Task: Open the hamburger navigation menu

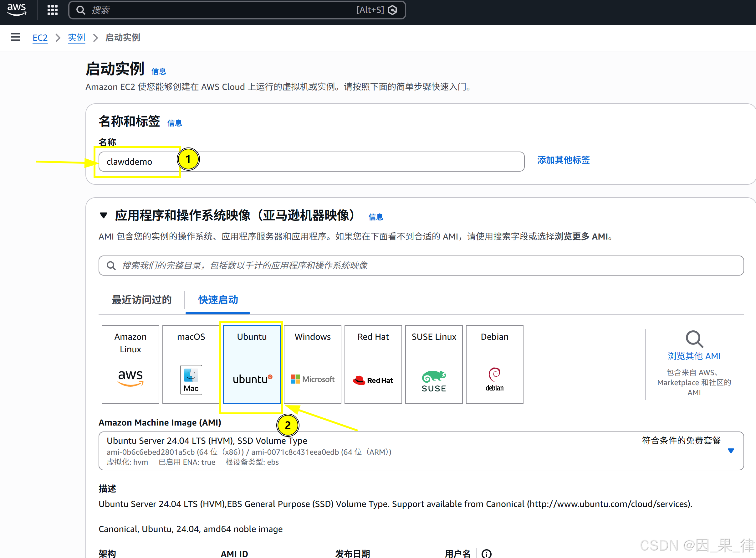Action: click(x=16, y=37)
